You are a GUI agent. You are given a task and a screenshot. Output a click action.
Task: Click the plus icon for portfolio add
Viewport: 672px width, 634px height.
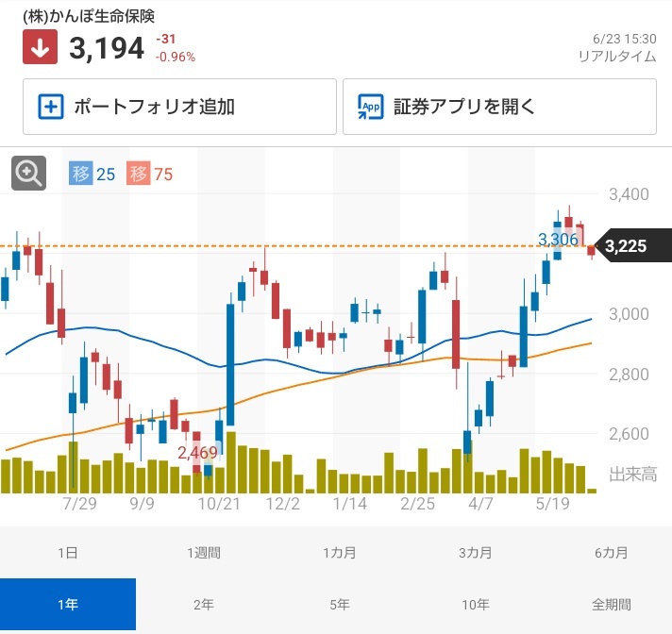pos(51,107)
